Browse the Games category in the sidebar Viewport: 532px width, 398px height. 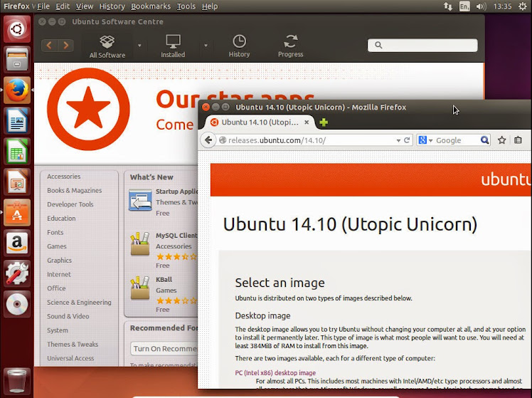[57, 246]
